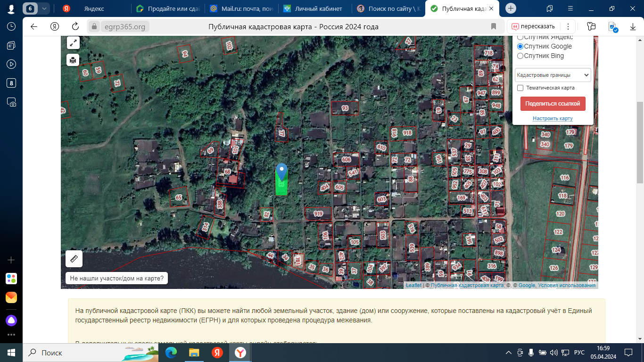Open the browser profile account icon
Viewport: 644px width, 362px height.
coord(11,8)
